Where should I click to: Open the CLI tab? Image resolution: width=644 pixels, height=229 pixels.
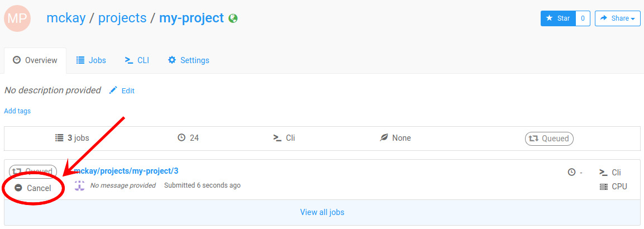click(x=137, y=60)
